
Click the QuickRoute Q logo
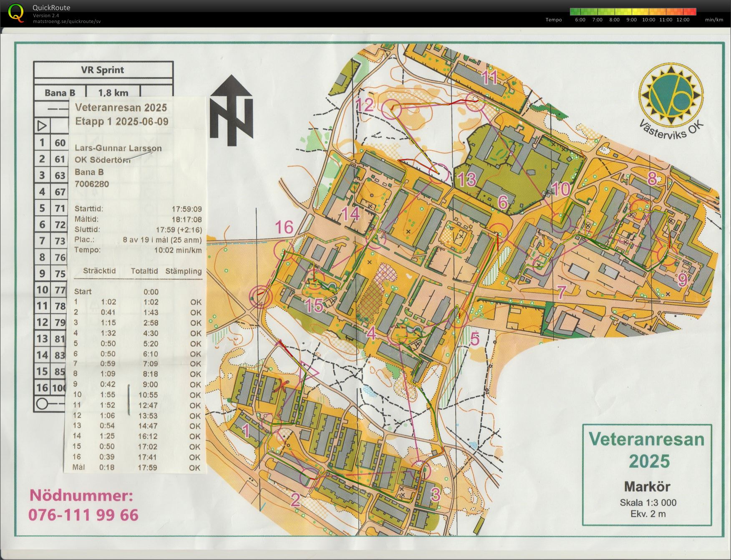pyautogui.click(x=16, y=13)
